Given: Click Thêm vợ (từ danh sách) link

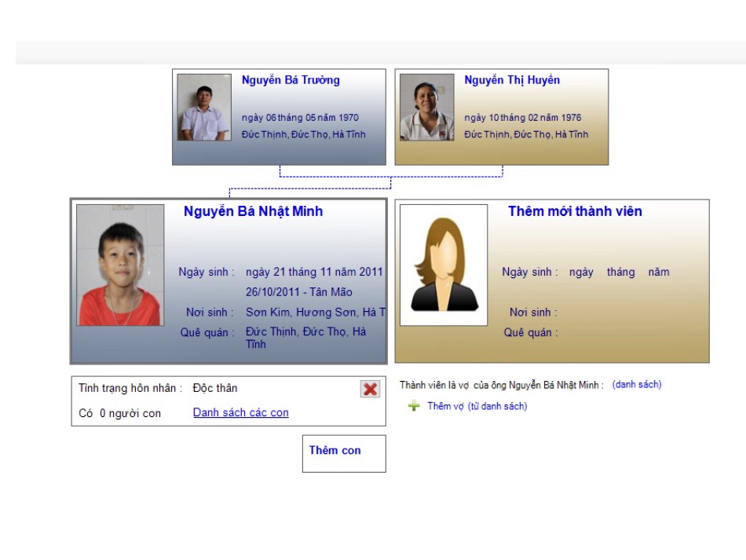Looking at the screenshot, I should (x=477, y=406).
